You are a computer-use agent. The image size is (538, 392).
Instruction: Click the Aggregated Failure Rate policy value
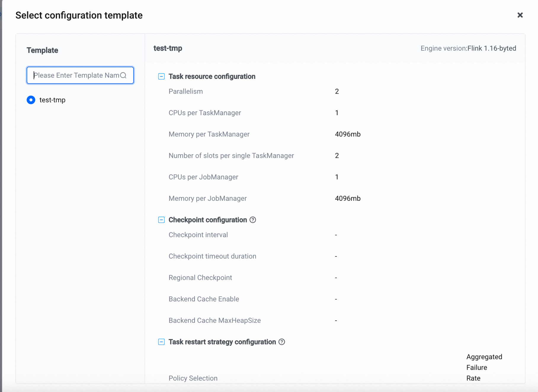(484, 367)
